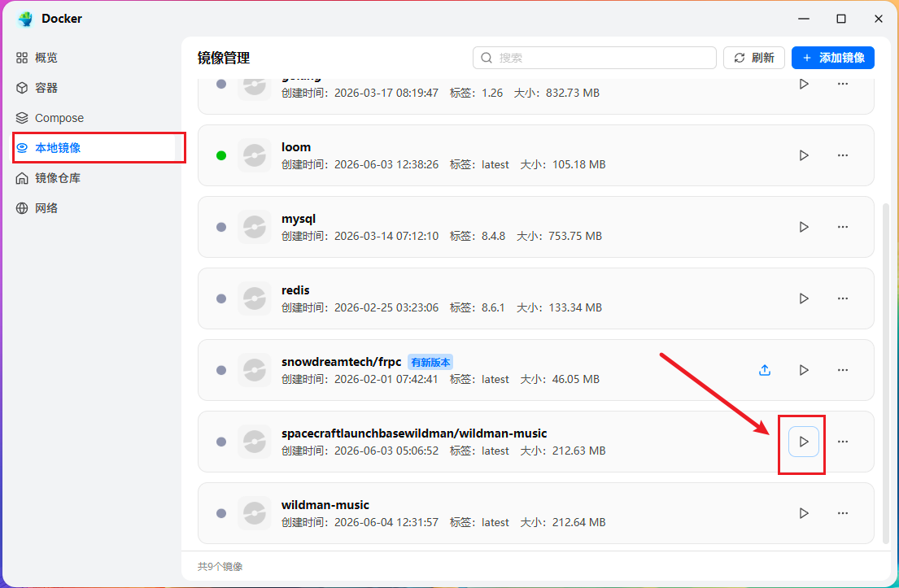Screen dimensions: 899x588
Task: Run the spacecraftlaunchbasewildman/wildman-music image
Action: point(804,442)
